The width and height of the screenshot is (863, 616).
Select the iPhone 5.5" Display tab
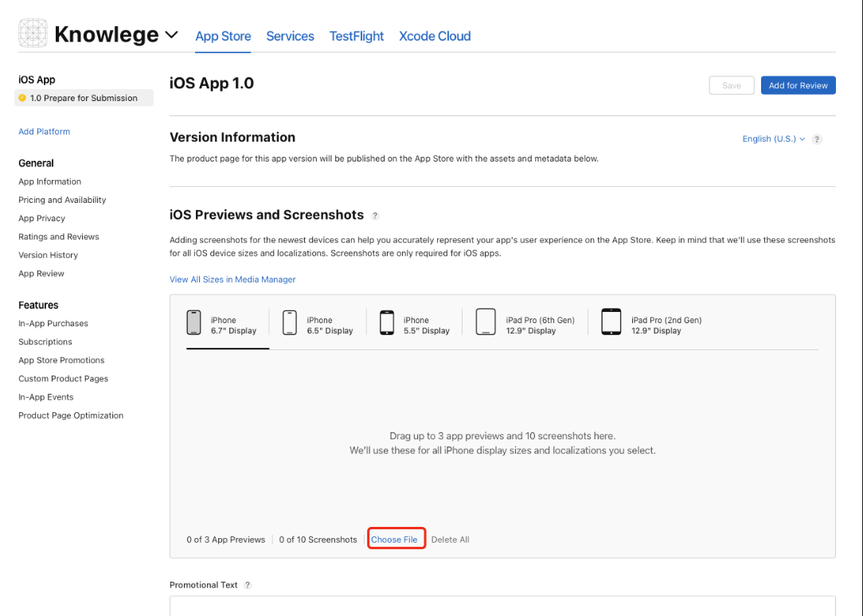coord(415,325)
